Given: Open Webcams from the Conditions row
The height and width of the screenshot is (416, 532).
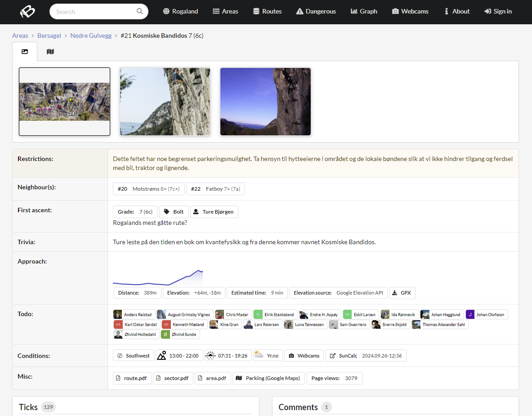Looking at the screenshot, I should (x=304, y=356).
